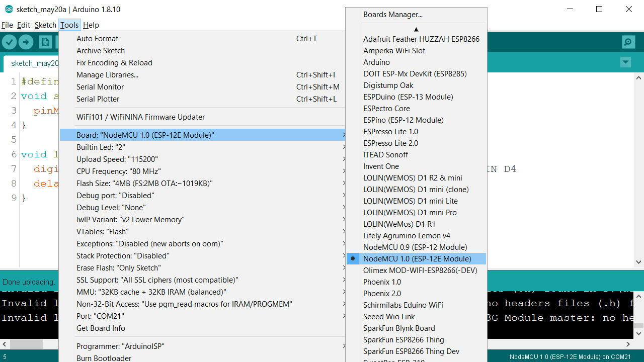Expand the Port COM21 submenu
The image size is (644, 362).
203,316
